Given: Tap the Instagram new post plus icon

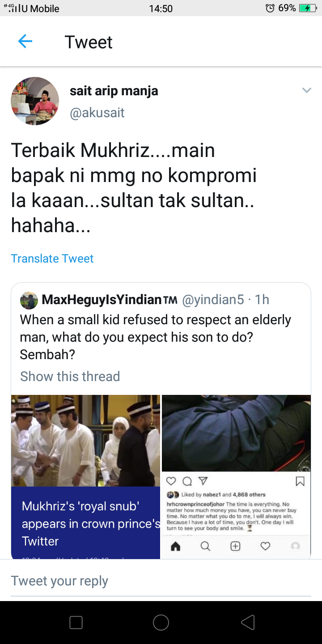Looking at the screenshot, I should click(x=235, y=546).
